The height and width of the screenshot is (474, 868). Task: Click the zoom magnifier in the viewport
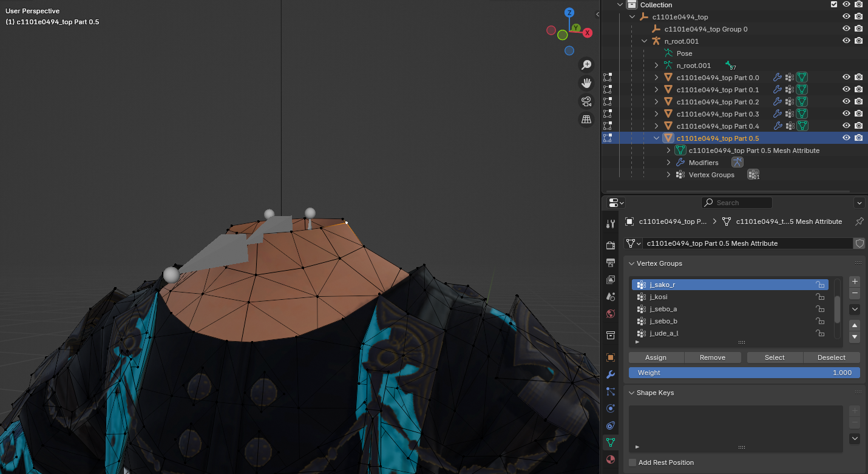tap(586, 65)
